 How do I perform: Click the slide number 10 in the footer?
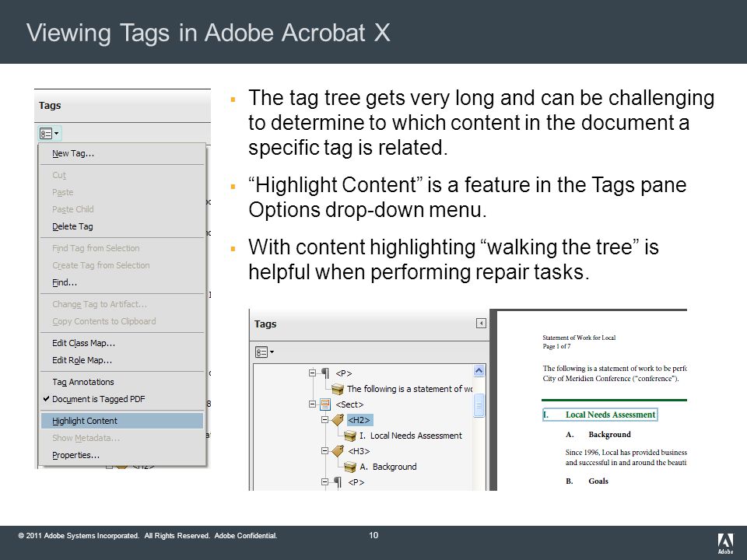tap(373, 535)
